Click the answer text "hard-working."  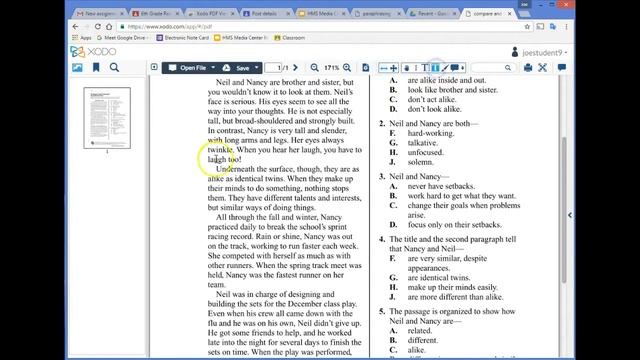coord(431,133)
